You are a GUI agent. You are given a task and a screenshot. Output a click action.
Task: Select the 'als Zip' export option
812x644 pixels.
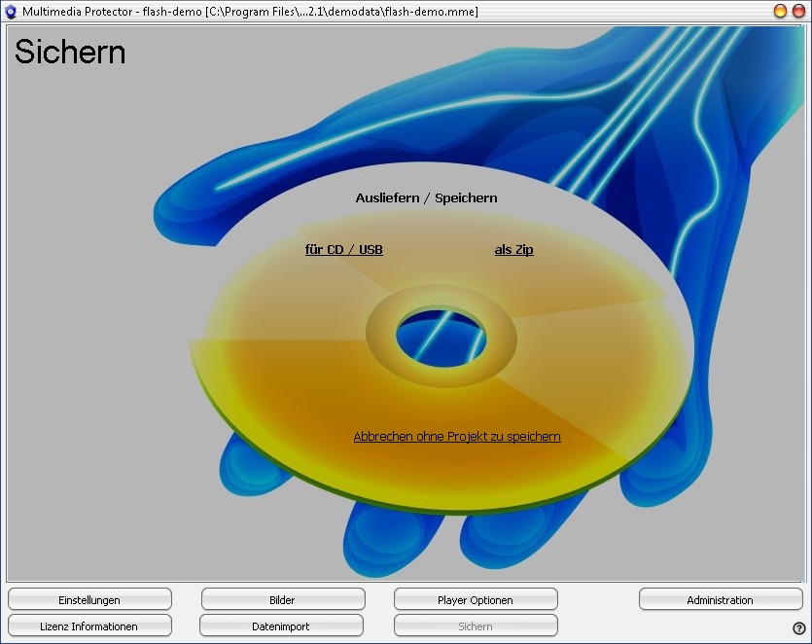[x=513, y=250]
